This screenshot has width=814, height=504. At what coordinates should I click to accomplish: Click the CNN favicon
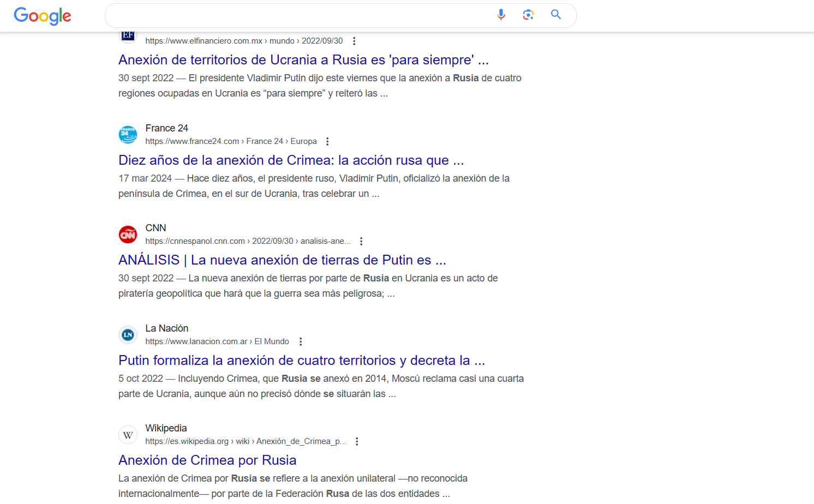click(x=128, y=235)
